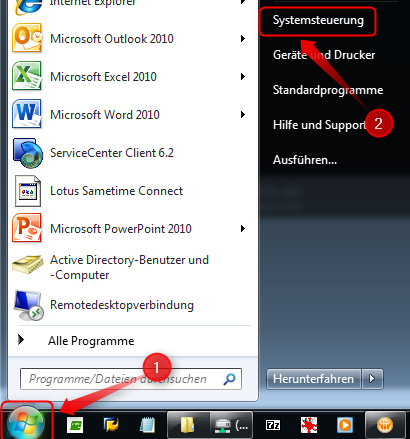This screenshot has height=439, width=410.
Task: Click Remotedesktopverbindung label
Action: [122, 305]
